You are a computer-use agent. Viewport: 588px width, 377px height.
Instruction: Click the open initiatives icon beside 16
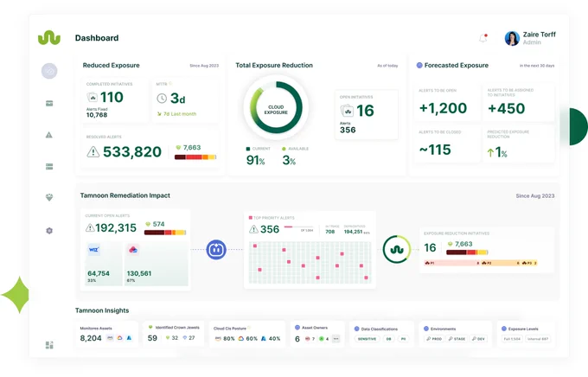click(347, 111)
